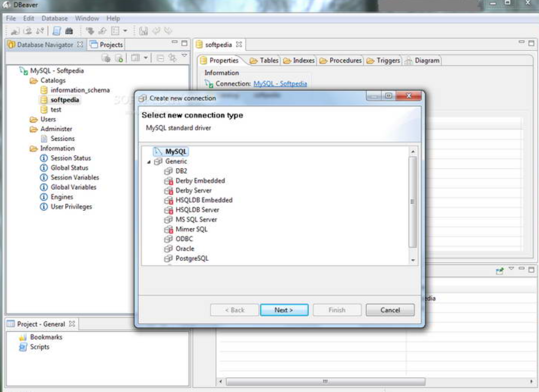
Task: Click the MySQL connection icon beside Connection label
Action: [209, 84]
